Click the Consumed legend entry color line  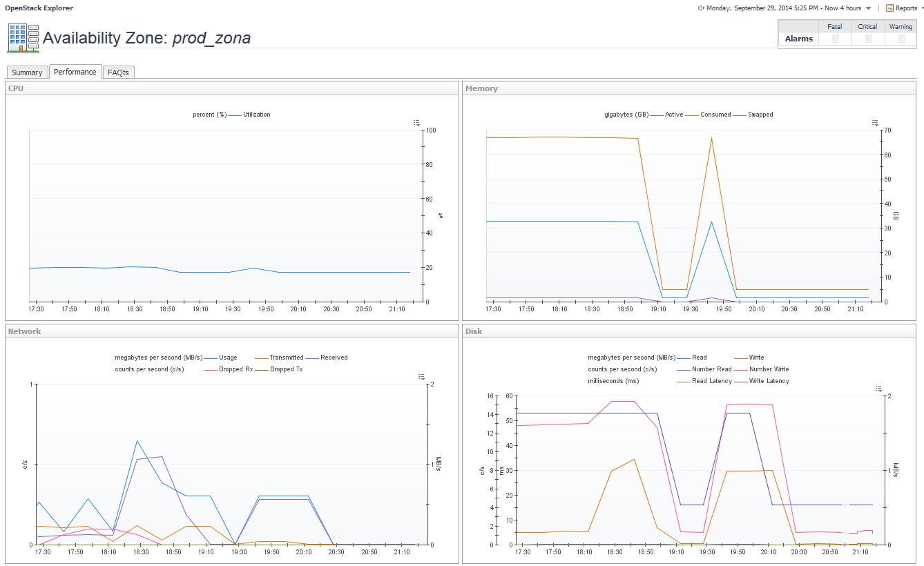point(693,115)
